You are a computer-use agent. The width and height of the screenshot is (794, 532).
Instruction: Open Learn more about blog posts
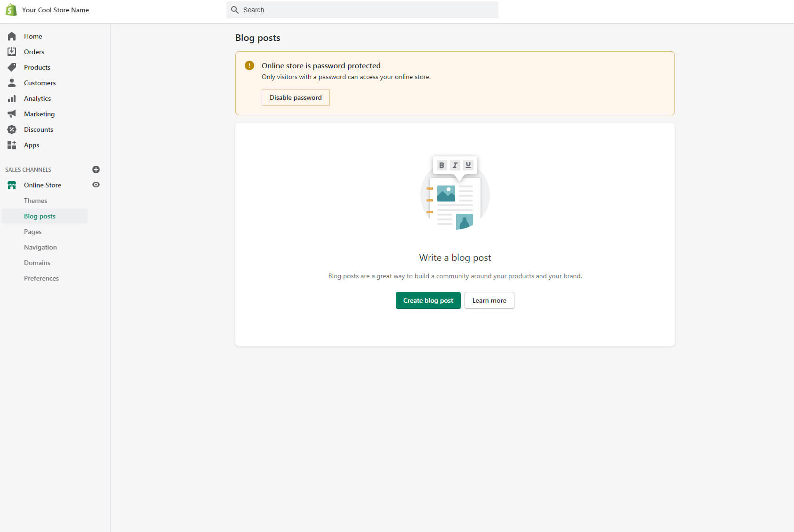pos(489,300)
